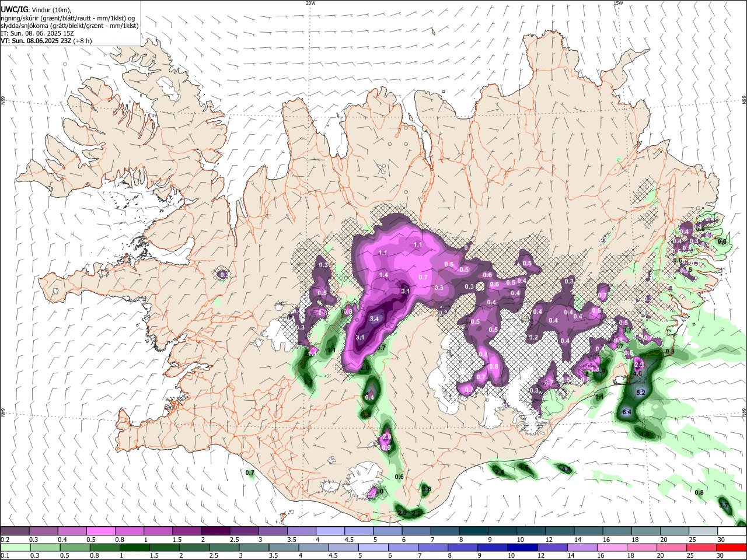Click the 5.2 rain value on map
This screenshot has height=560, width=747.
[x=641, y=393]
